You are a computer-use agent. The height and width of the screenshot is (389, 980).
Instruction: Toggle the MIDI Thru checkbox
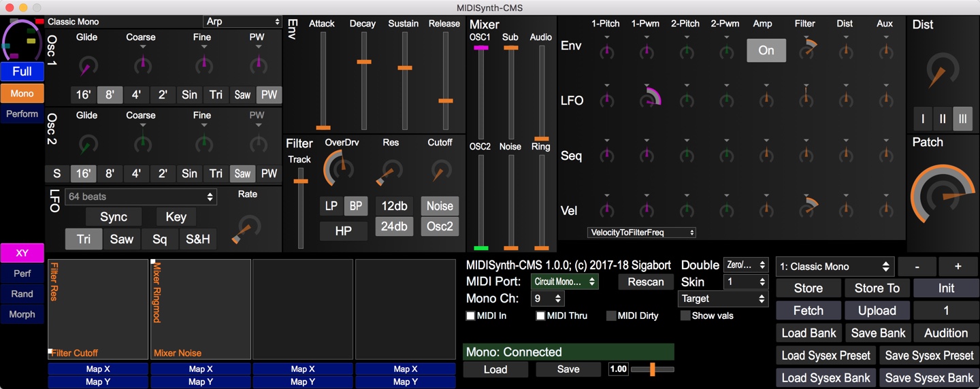[540, 316]
